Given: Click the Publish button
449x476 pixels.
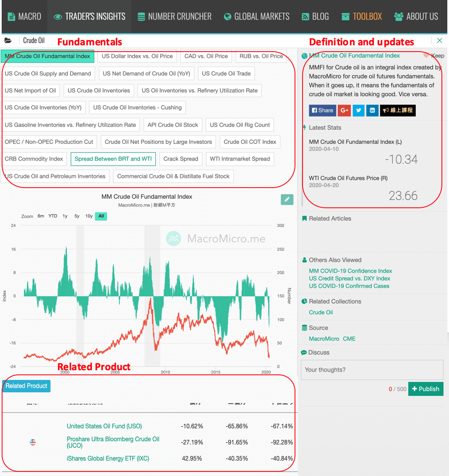Looking at the screenshot, I should coord(426,389).
